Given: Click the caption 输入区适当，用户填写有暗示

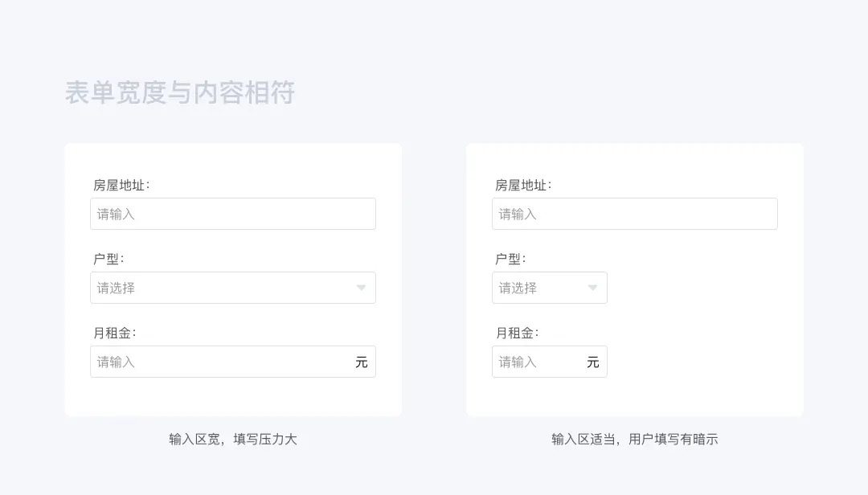Looking at the screenshot, I should 635,439.
